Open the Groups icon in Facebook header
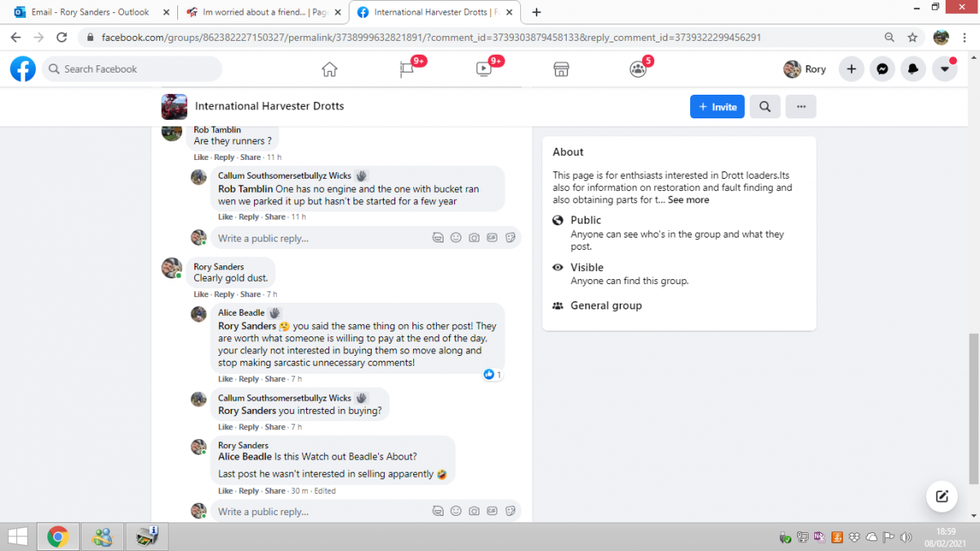 638,69
